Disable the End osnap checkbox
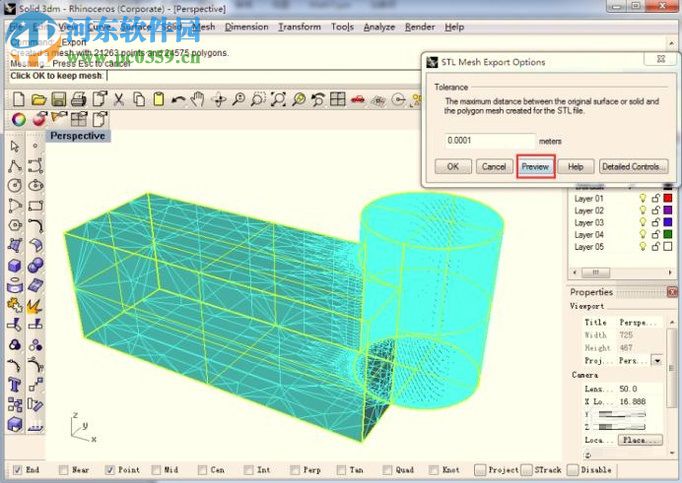The width and height of the screenshot is (682, 483). [16, 470]
